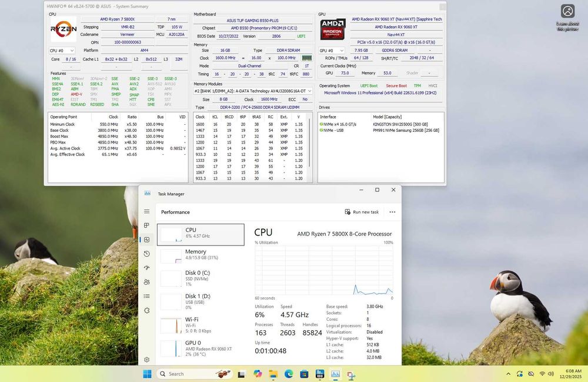Open Microsoft Store from the taskbar
This screenshot has width=588, height=382.
coord(304,374)
